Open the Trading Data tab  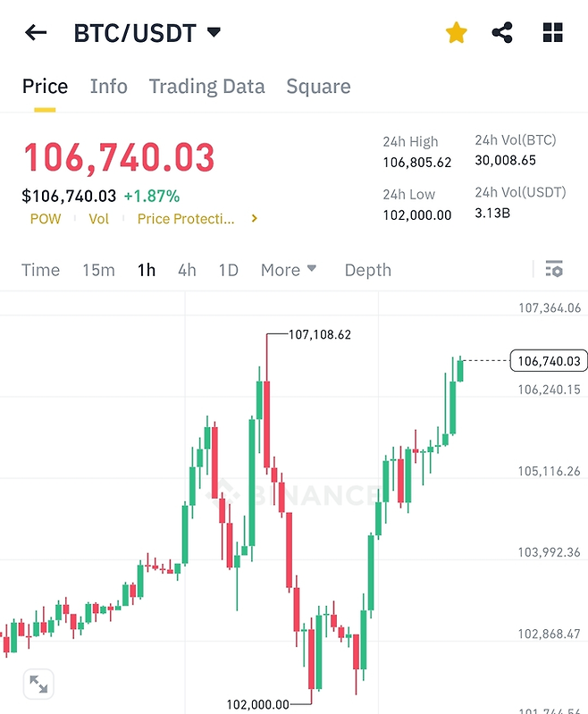(206, 87)
